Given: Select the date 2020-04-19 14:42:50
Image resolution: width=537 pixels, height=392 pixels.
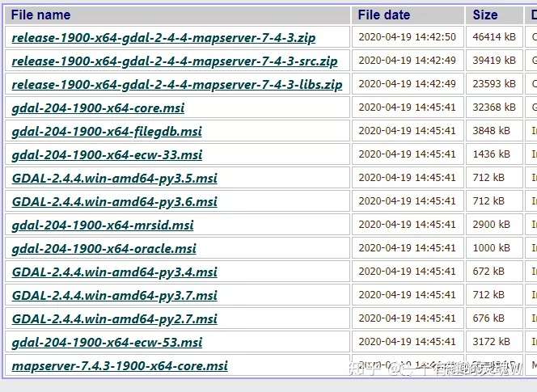Looking at the screenshot, I should (408, 37).
